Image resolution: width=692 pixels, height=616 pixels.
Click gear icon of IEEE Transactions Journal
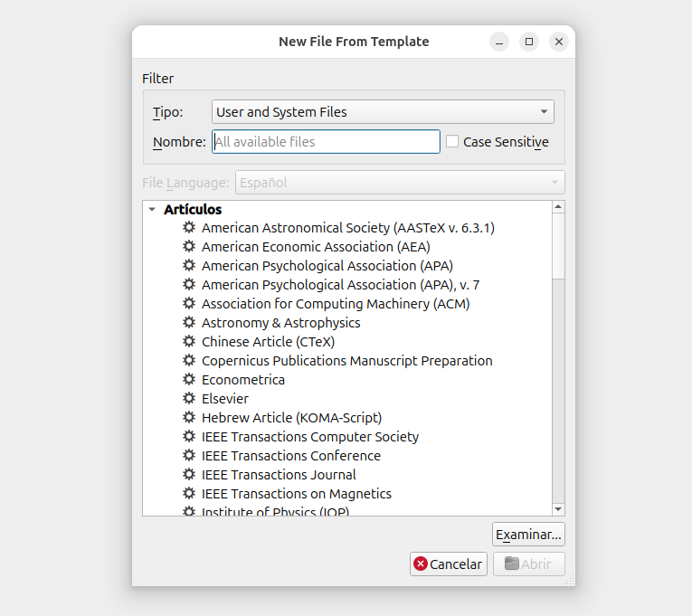pos(189,474)
